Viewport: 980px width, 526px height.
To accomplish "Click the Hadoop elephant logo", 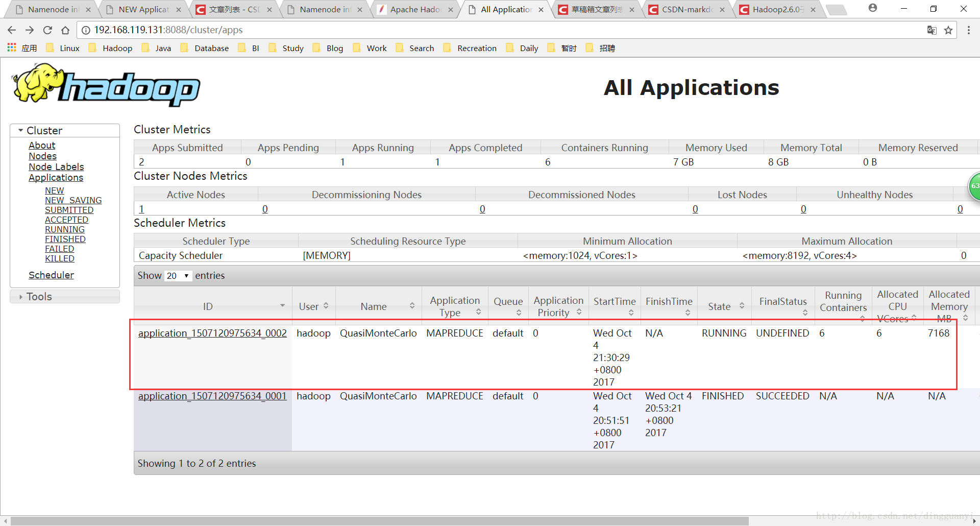I will pos(106,85).
